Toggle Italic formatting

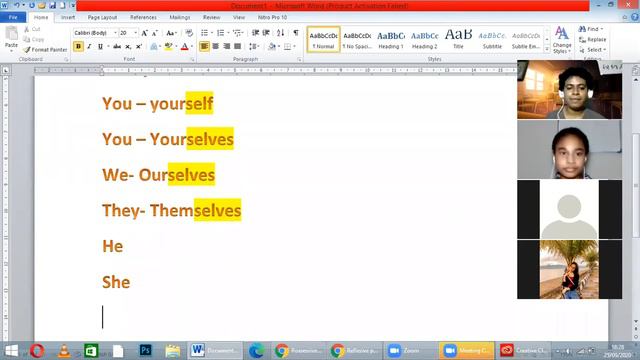pos(89,46)
